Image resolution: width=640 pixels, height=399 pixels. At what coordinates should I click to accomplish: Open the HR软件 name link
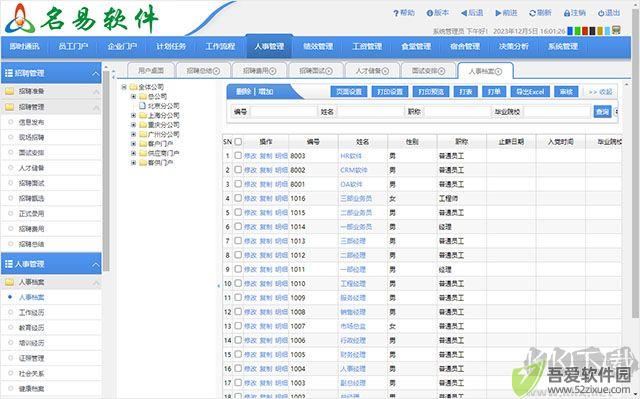[351, 156]
